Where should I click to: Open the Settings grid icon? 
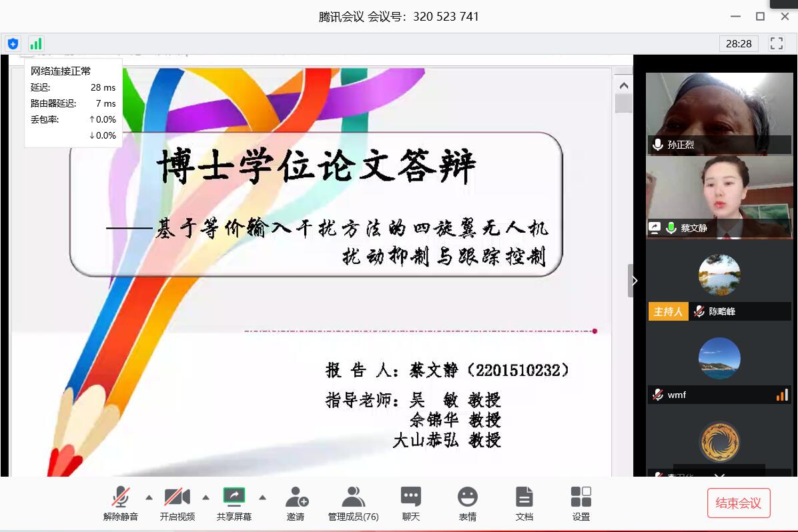(x=580, y=503)
